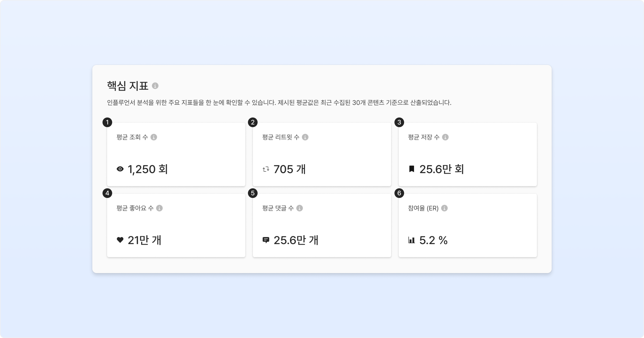Click the comment bubble icon
Viewport: 644px width, 338px height.
click(x=266, y=240)
